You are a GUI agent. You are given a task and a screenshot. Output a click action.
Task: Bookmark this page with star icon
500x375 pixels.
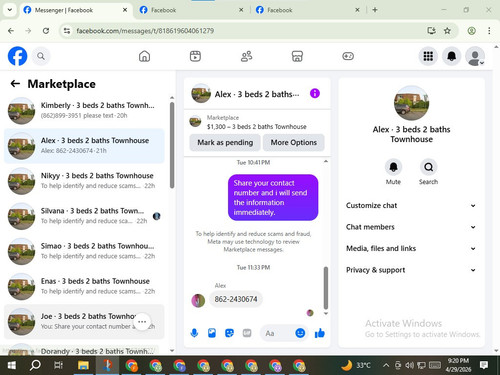[x=447, y=31]
